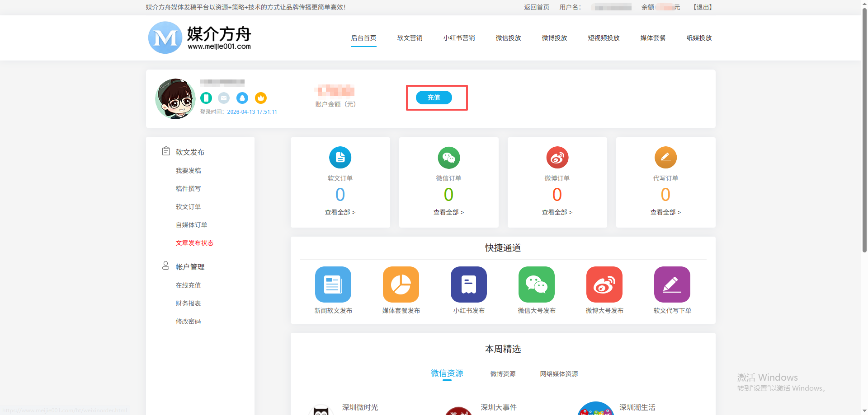Click the yellow crown VIP badge
The height and width of the screenshot is (415, 868).
click(x=261, y=98)
